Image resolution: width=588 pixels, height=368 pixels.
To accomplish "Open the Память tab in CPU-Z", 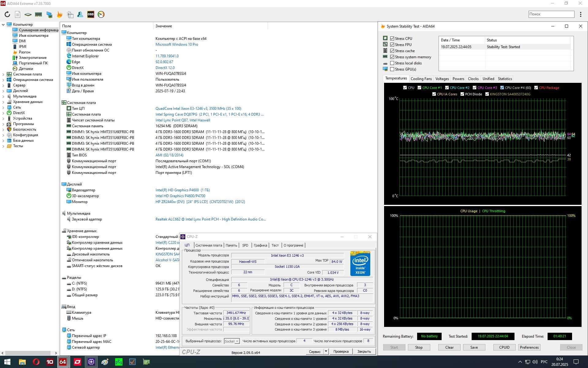I will (231, 245).
